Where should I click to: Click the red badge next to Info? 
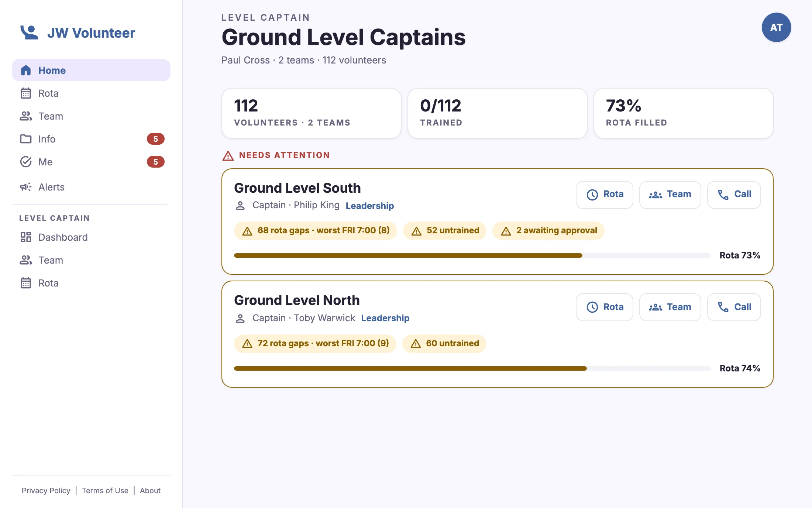tap(156, 139)
